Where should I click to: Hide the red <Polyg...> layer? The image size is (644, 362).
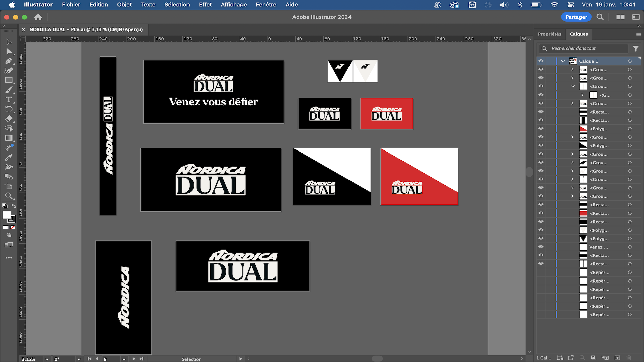click(541, 128)
